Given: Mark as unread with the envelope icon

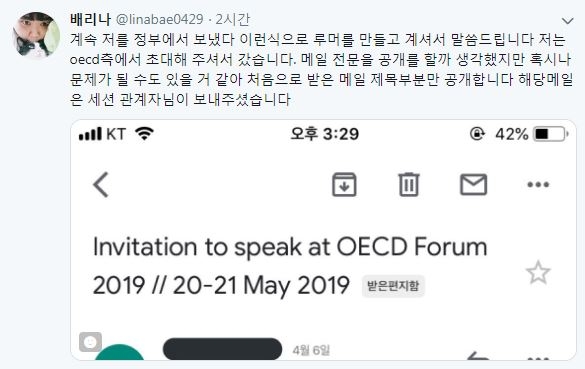Looking at the screenshot, I should pos(473,184).
